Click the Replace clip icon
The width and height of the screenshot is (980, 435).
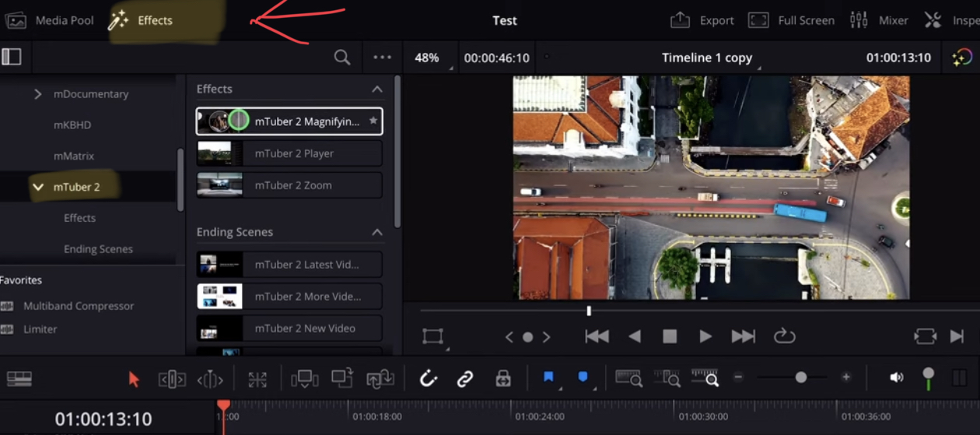(380, 379)
